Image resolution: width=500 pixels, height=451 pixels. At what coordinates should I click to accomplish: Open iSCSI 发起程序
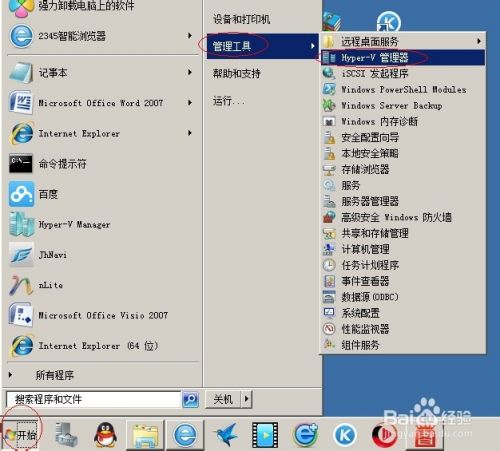pos(403,73)
